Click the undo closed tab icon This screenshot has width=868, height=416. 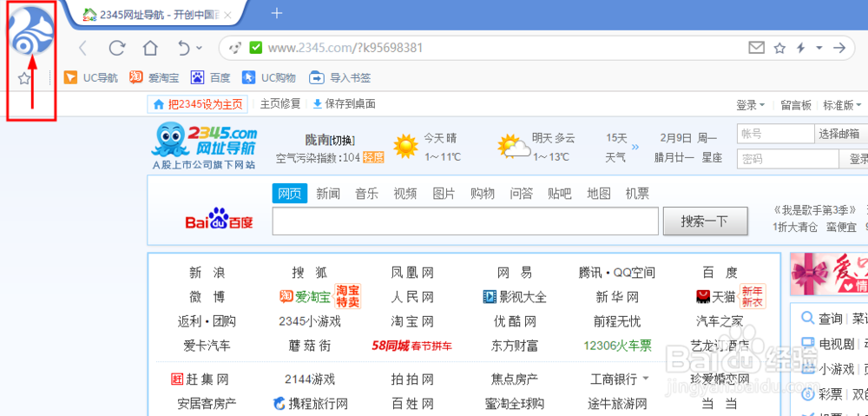point(184,48)
